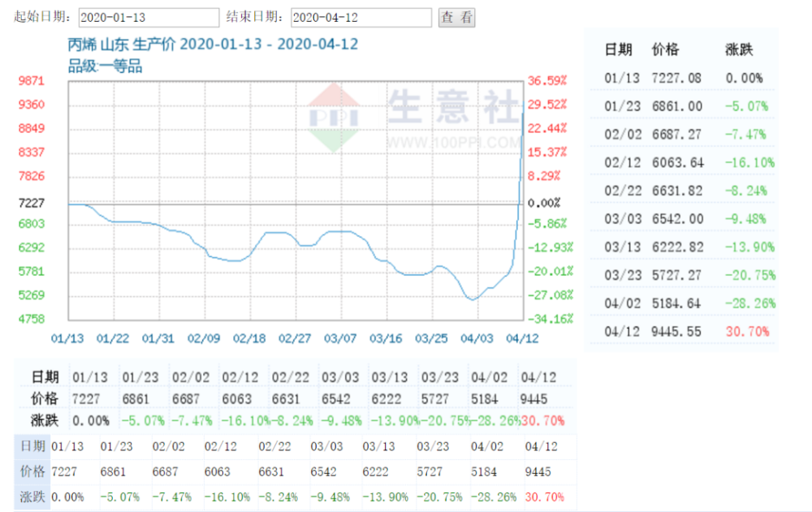Click the price peak at chart's right edge

tap(522, 114)
